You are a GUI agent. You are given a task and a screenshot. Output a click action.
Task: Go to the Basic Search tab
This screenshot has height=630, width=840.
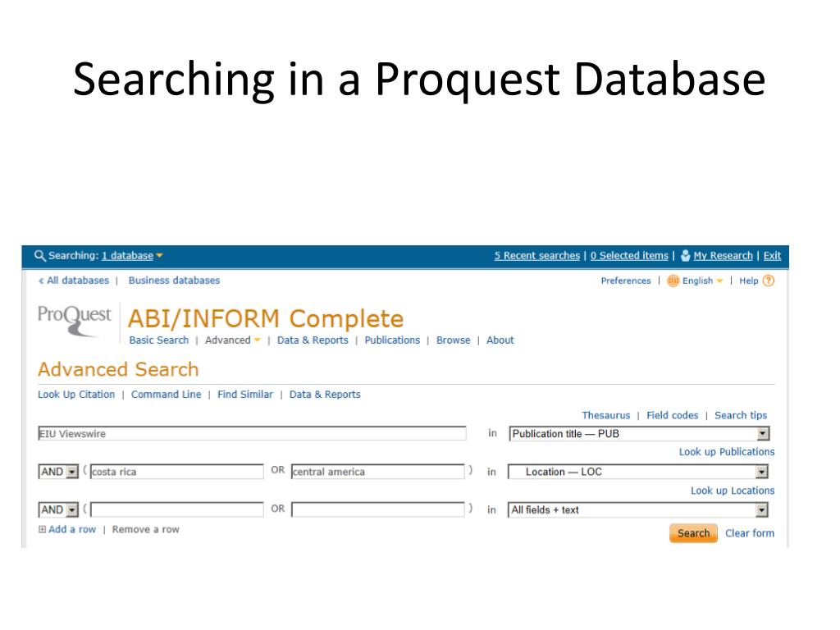click(x=159, y=340)
